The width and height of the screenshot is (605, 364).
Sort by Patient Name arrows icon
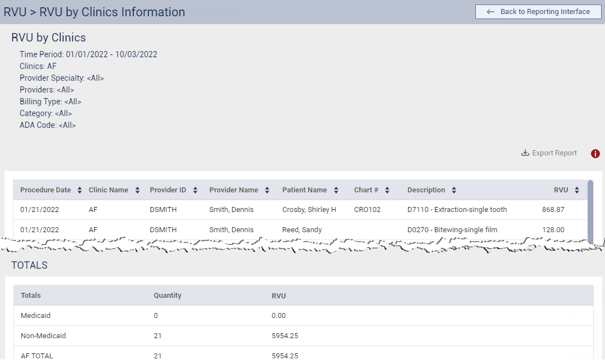(336, 190)
